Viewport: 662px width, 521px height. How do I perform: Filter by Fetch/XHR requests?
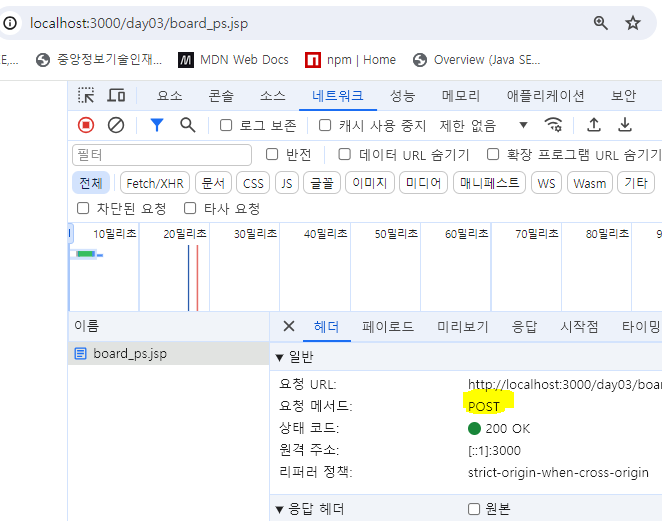[x=155, y=183]
